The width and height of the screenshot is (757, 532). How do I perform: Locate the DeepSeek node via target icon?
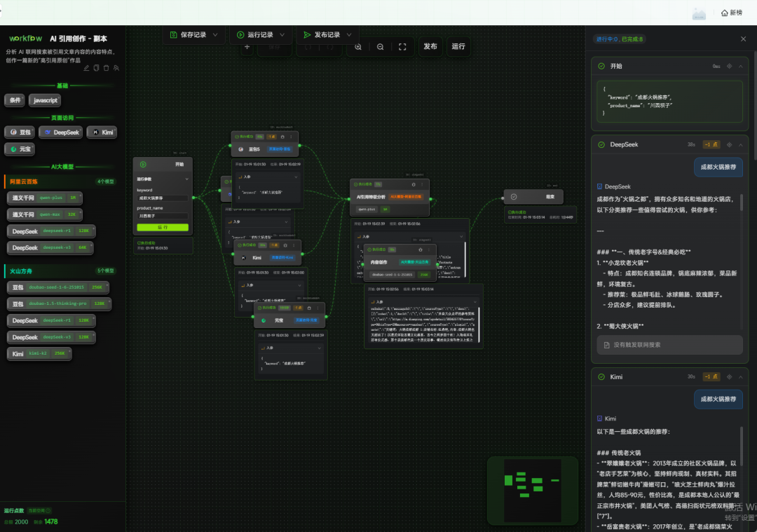pyautogui.click(x=730, y=144)
